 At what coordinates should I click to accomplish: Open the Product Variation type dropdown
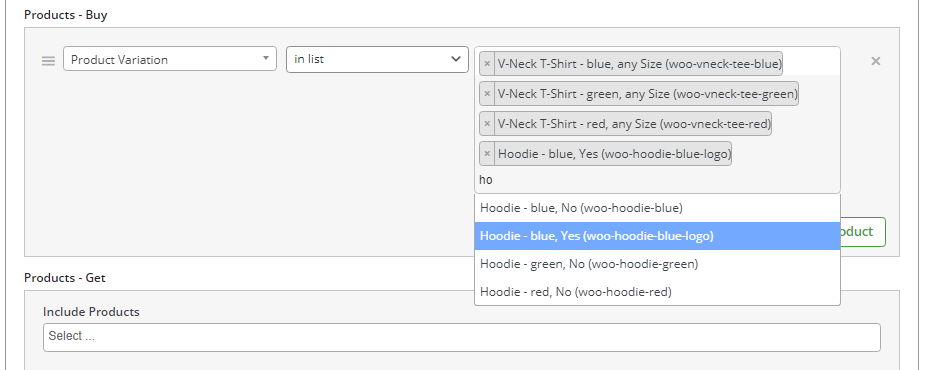tap(170, 59)
